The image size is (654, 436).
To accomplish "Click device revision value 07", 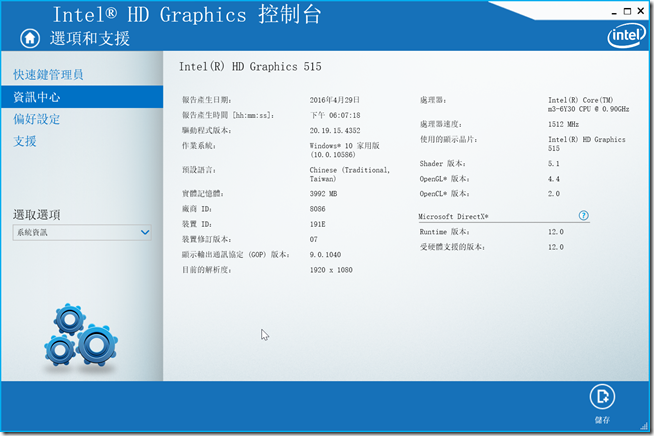I will click(314, 239).
